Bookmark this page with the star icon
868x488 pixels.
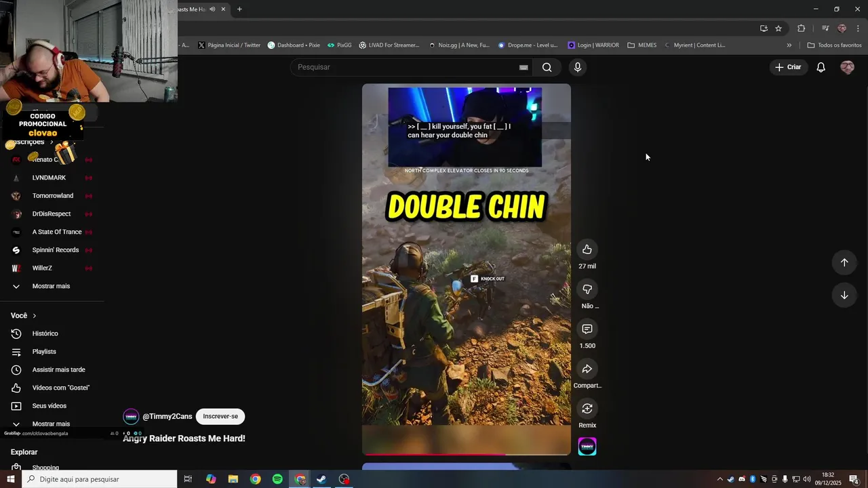[x=778, y=28]
